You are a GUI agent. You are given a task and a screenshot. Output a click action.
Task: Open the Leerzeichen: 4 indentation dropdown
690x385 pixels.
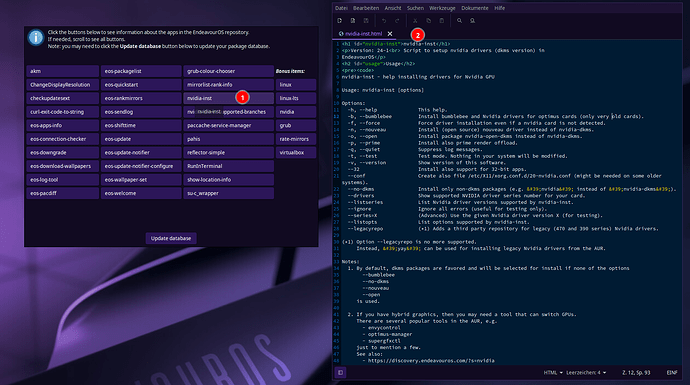(586, 373)
